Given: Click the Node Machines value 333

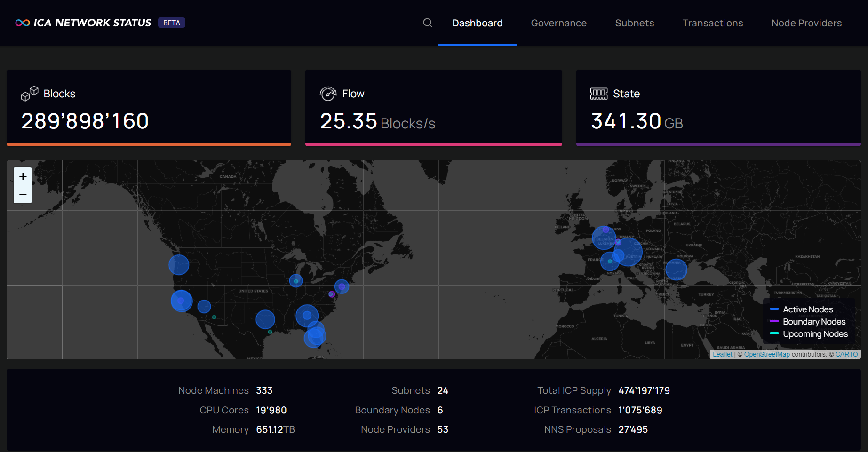Looking at the screenshot, I should (x=264, y=390).
